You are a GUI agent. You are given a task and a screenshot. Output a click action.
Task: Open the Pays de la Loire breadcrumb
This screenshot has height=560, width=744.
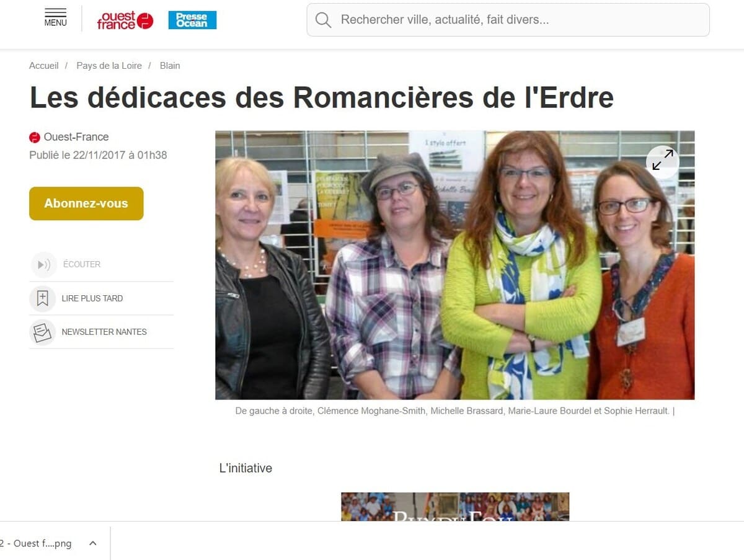coord(109,66)
